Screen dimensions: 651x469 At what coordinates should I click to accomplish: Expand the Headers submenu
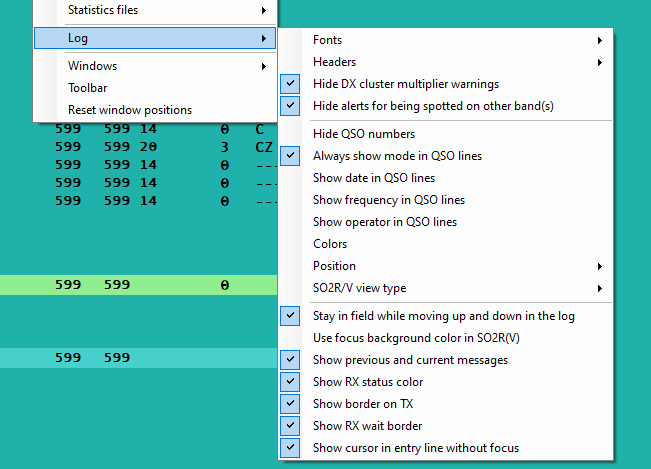pyautogui.click(x=446, y=62)
